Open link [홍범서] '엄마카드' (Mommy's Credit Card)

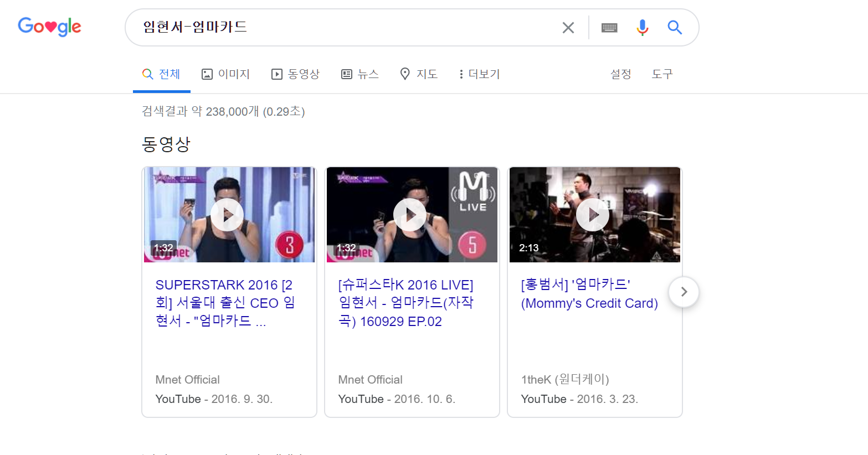point(589,294)
